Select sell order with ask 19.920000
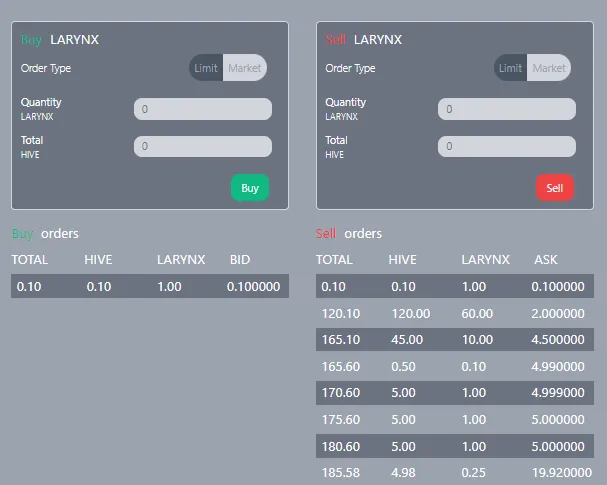Screen dimensions: 607x485 (x=455, y=472)
